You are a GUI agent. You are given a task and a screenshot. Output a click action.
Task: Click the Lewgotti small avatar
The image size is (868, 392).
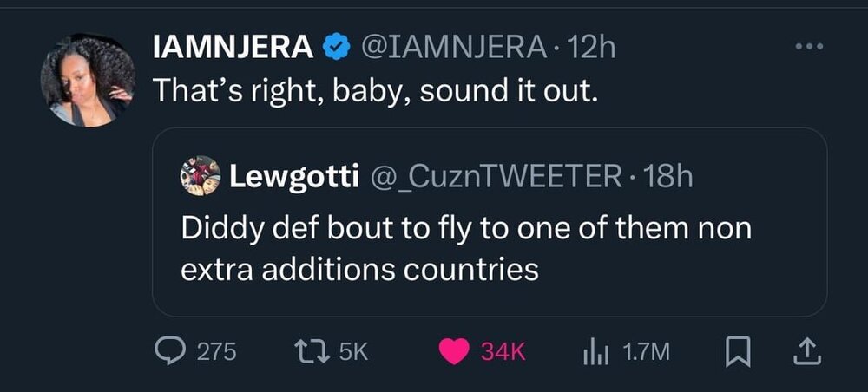[x=199, y=176]
